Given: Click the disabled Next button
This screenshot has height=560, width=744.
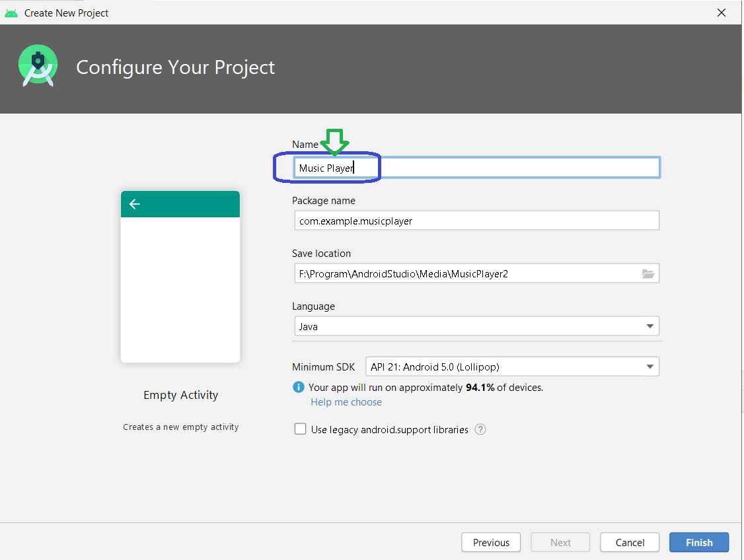Looking at the screenshot, I should 560,542.
